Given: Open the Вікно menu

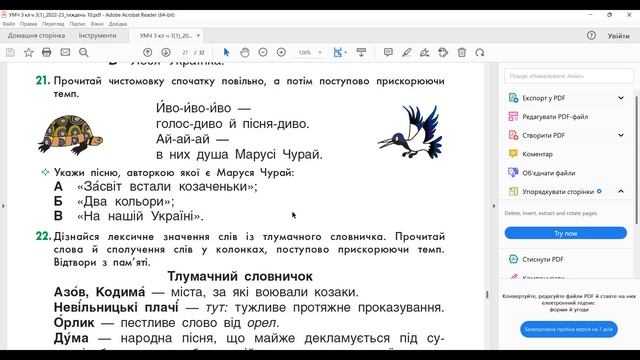Looking at the screenshot, I should pyautogui.click(x=97, y=24).
